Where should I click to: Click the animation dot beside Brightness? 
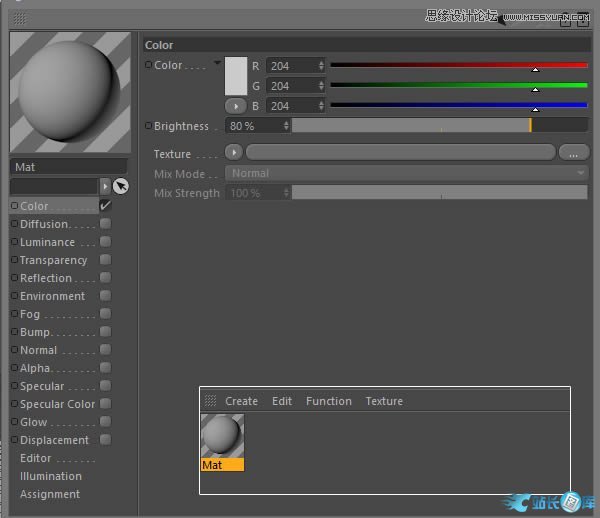(x=148, y=126)
